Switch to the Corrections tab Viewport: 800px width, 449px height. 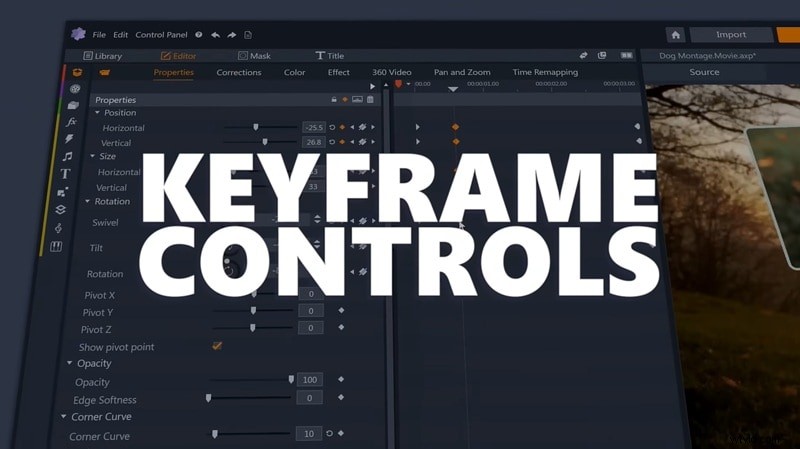coord(239,73)
